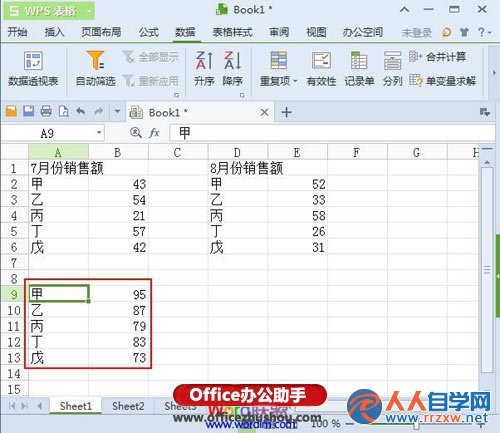Viewport: 500px width, 433px height.
Task: Open 单变量求解 goal seek tool
Action: [442, 81]
